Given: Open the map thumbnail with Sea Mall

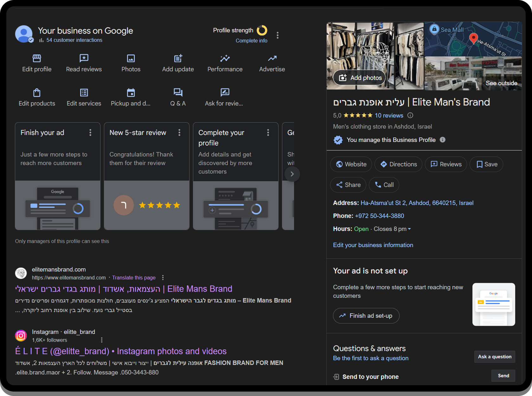Looking at the screenshot, I should [473, 39].
